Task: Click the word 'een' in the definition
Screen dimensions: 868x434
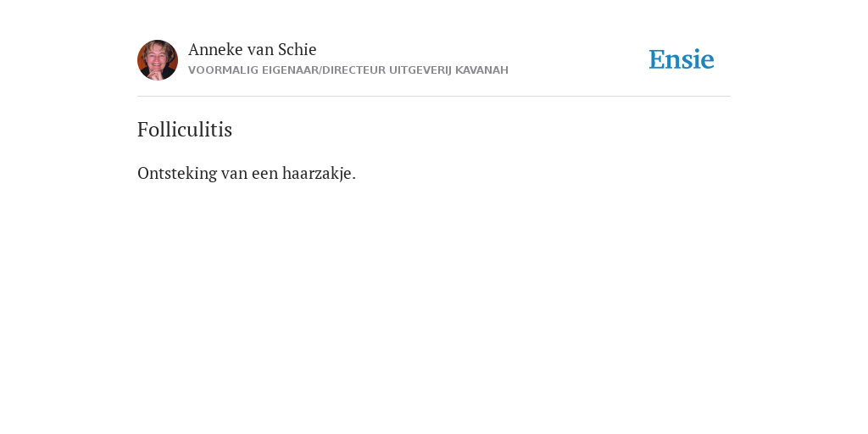Action: click(265, 173)
